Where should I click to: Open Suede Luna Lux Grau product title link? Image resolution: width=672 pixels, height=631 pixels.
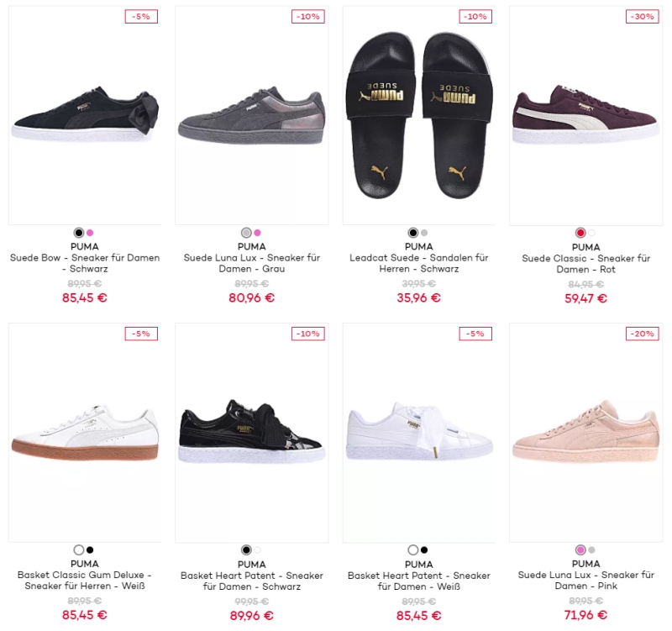coord(252,263)
